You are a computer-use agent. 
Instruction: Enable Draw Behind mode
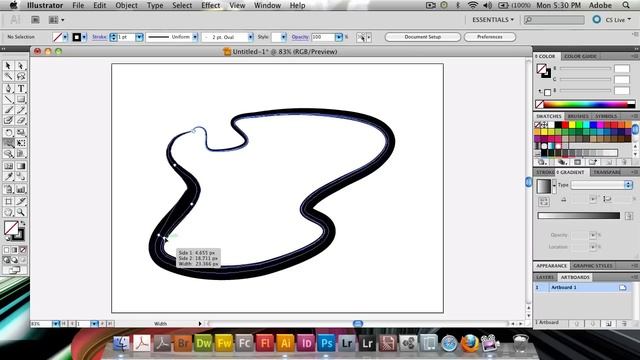click(15, 260)
